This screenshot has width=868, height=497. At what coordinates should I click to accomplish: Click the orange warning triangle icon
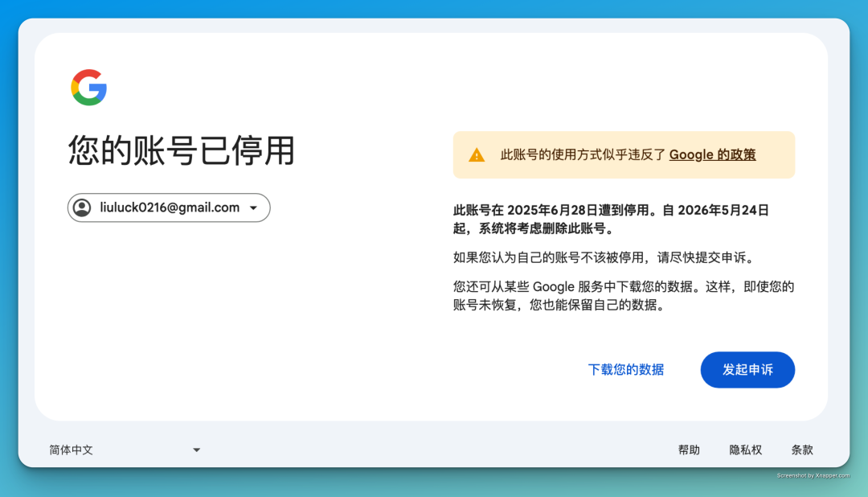(477, 155)
